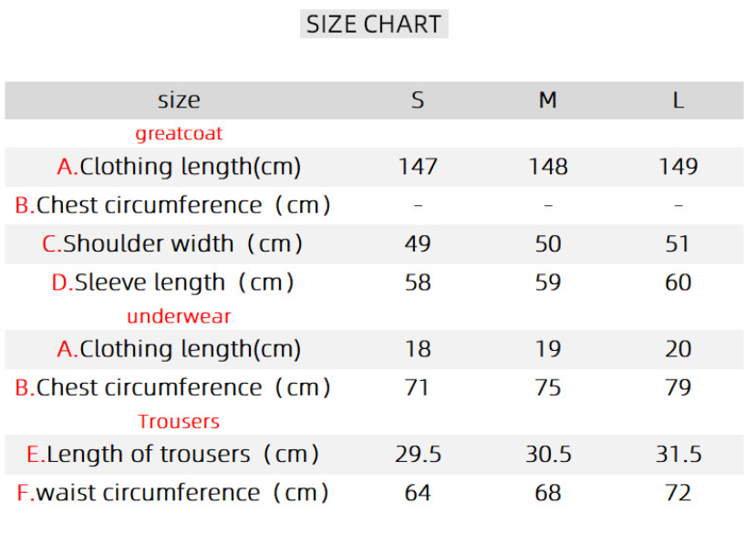Click the Shoulder width row label
Viewport: 756px width, 534px height.
(173, 244)
